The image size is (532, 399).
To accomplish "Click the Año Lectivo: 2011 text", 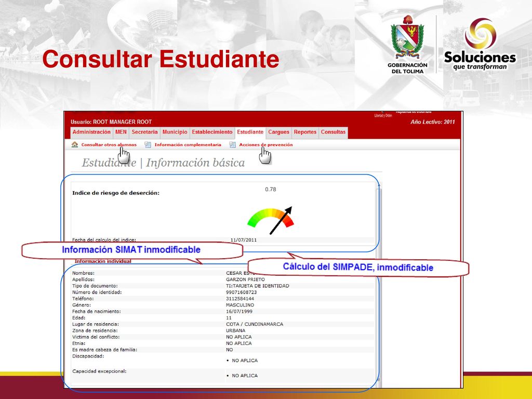I will (x=433, y=122).
